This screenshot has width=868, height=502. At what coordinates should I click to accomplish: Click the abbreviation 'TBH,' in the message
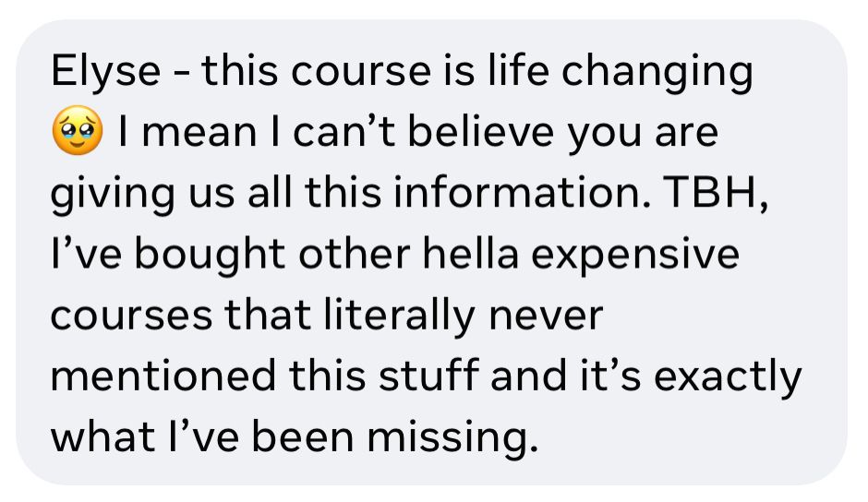point(716,194)
